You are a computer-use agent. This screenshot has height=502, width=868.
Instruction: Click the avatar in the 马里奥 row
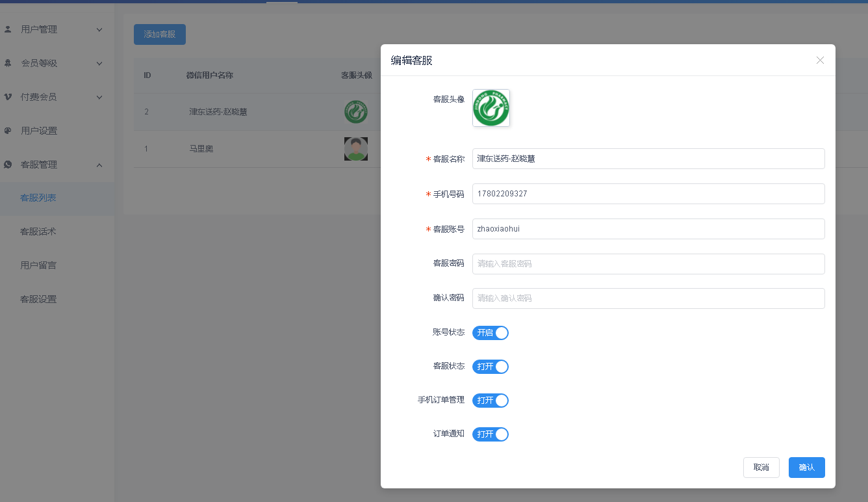click(356, 149)
